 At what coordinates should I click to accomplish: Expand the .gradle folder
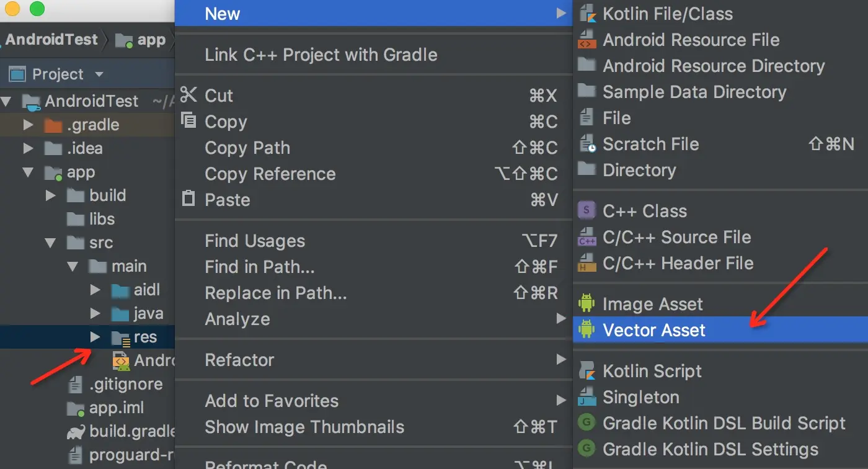[x=28, y=125]
